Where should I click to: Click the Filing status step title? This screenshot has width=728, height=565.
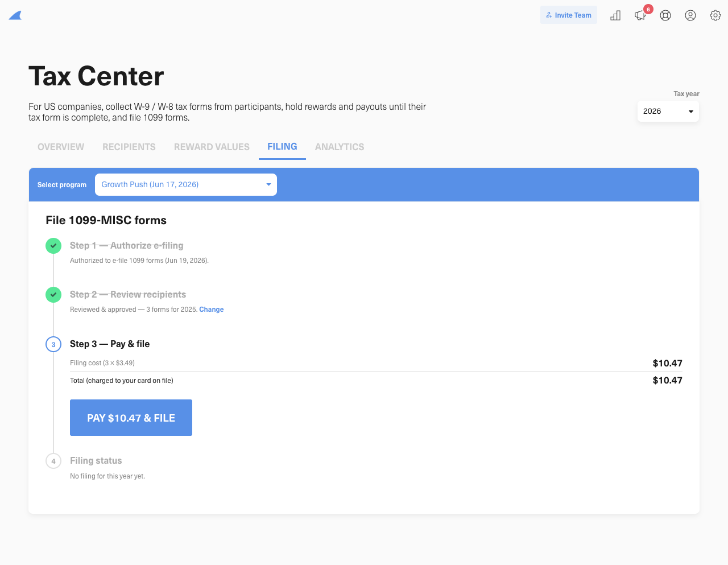[96, 460]
